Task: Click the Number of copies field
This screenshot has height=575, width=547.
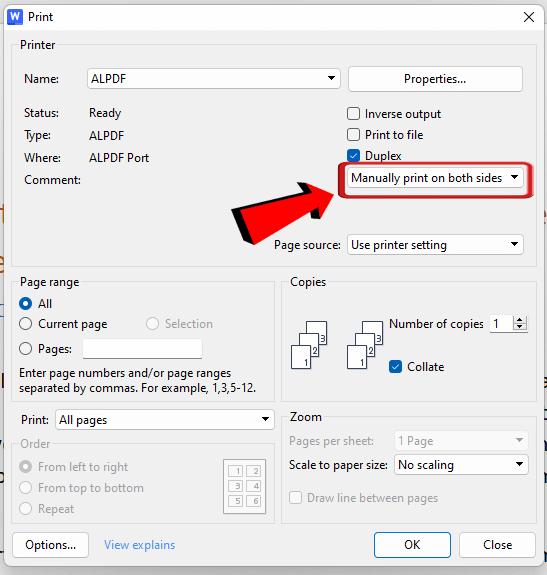Action: [501, 324]
